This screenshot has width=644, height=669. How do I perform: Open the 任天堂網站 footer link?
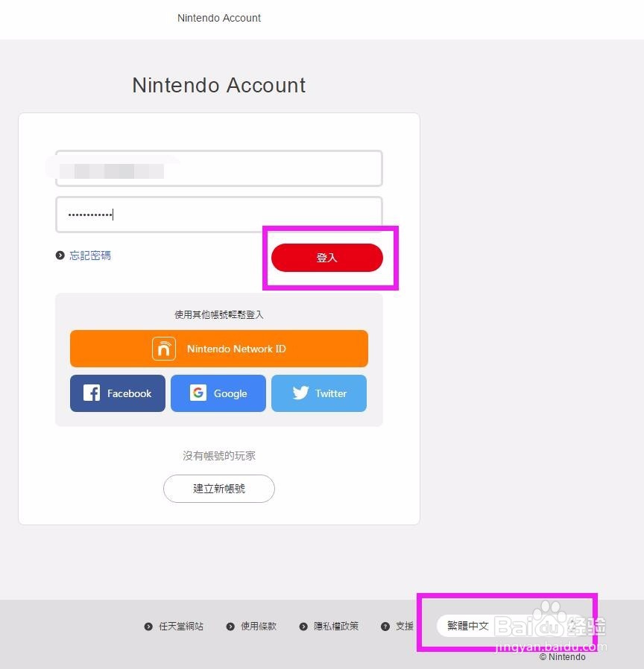181,627
